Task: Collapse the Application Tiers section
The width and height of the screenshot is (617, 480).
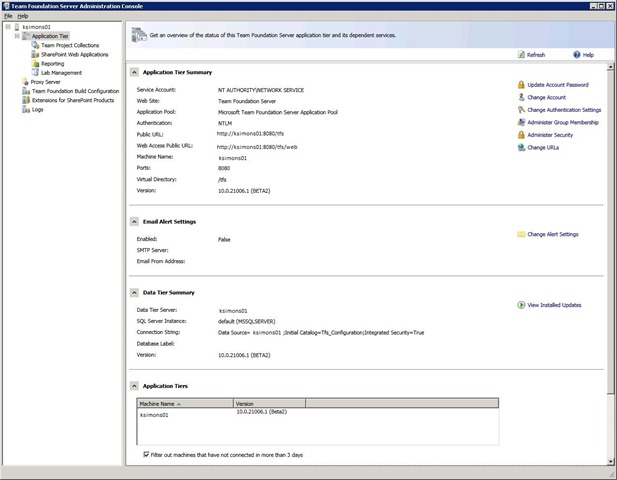Action: pos(134,386)
